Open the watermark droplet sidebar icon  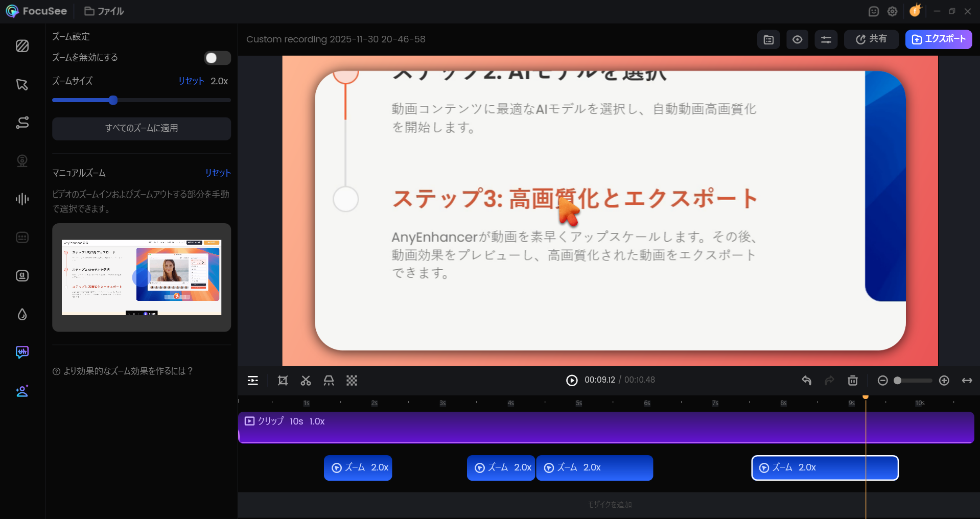coord(22,314)
